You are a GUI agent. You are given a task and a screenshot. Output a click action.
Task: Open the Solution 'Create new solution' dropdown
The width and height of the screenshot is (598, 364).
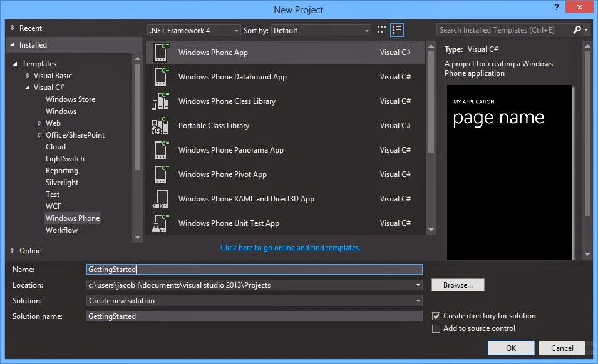[x=254, y=301]
